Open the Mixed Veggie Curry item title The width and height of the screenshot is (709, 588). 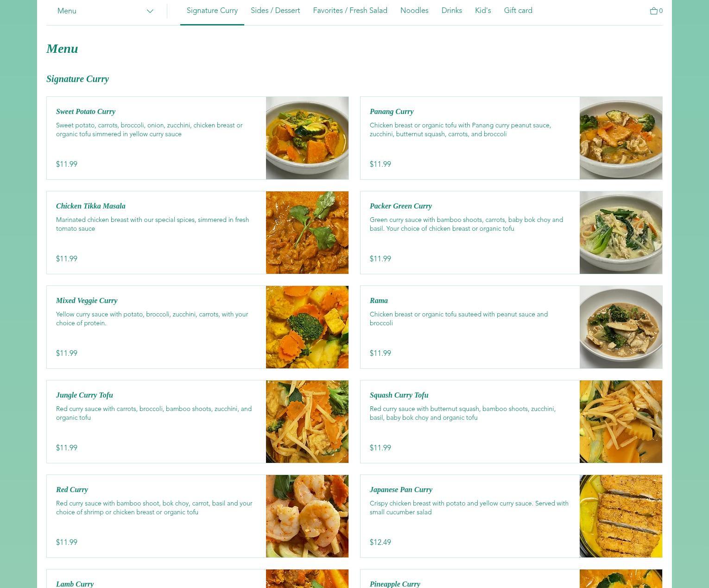[87, 301]
